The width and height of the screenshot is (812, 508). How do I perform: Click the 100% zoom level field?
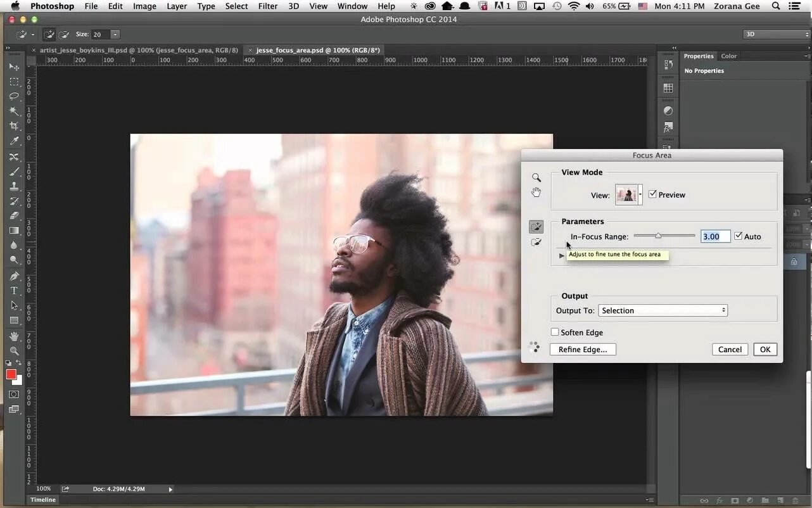pos(44,489)
